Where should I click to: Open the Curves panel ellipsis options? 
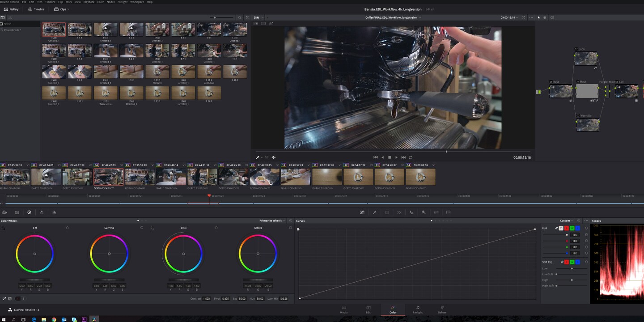[x=586, y=220]
